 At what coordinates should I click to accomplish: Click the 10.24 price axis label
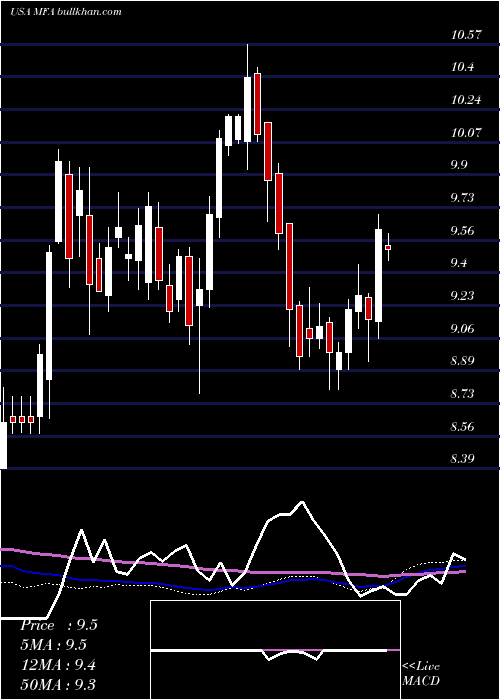pos(467,100)
